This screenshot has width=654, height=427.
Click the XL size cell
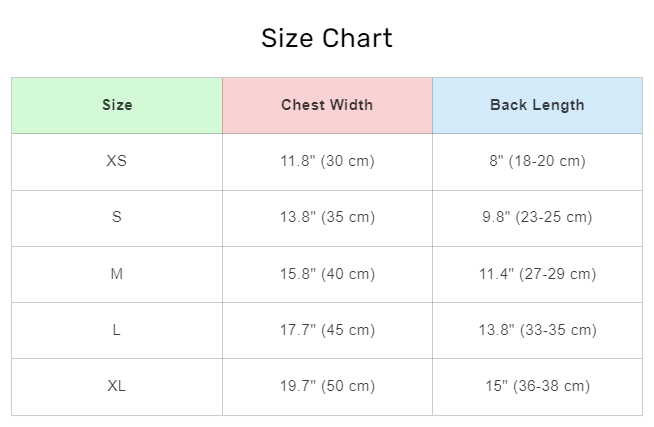coord(117,386)
